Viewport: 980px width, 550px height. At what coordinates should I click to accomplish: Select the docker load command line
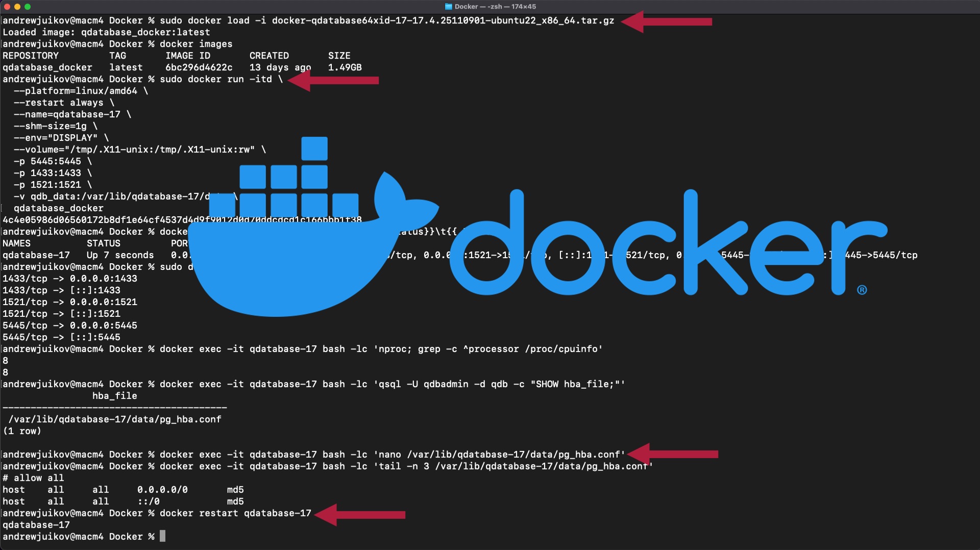[388, 21]
